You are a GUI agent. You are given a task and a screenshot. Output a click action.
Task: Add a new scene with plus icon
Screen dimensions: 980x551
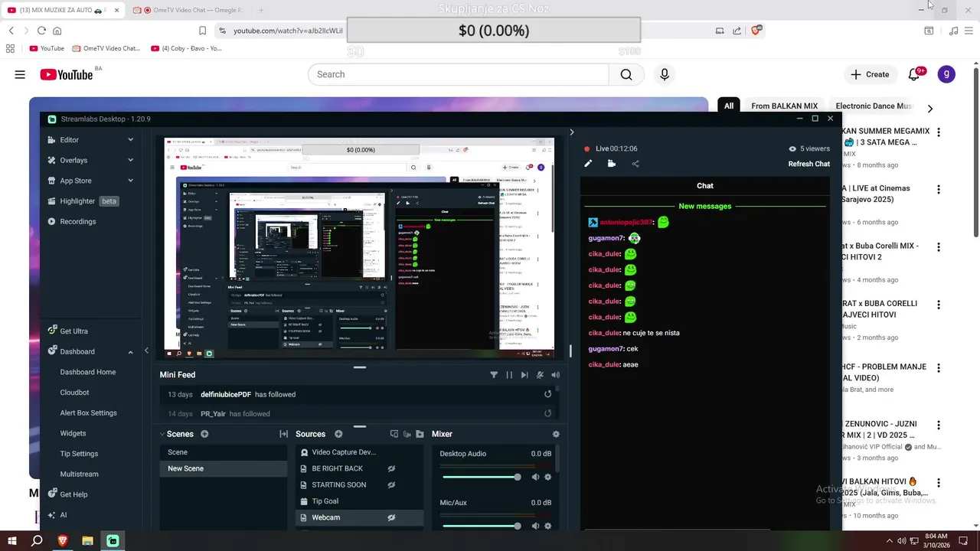[x=204, y=434]
